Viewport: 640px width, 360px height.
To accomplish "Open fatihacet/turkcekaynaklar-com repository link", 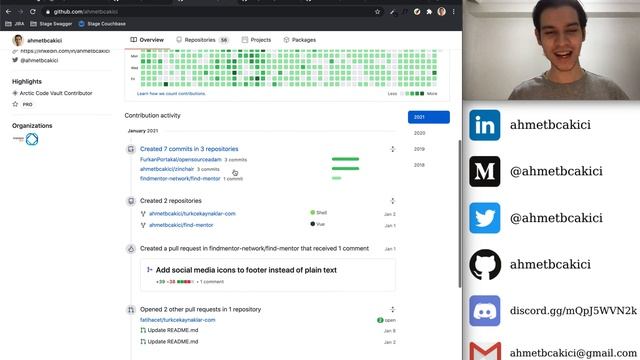I will [x=178, y=320].
